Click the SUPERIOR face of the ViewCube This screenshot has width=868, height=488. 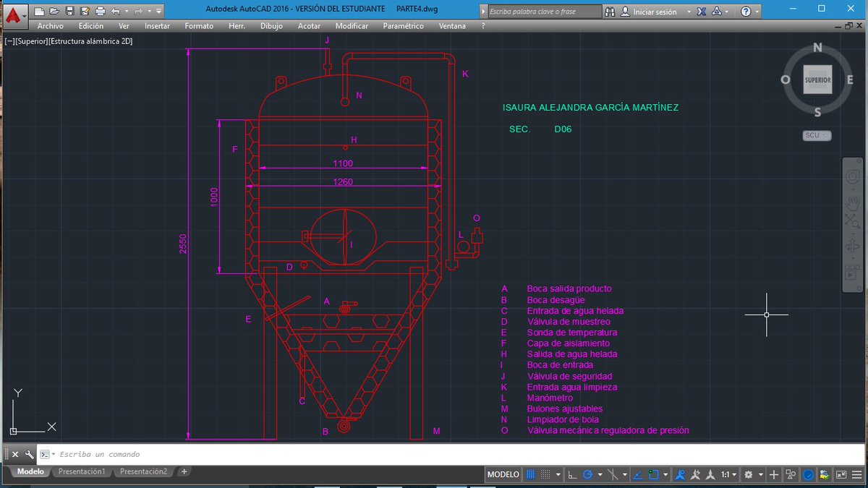(x=817, y=80)
